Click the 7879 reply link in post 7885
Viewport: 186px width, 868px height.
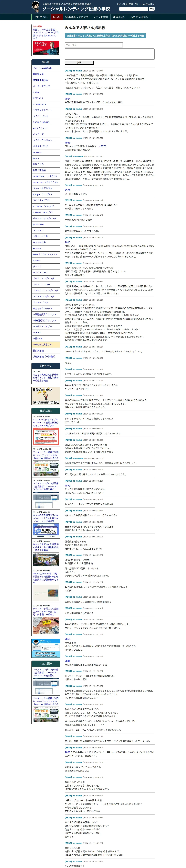(68, 486)
